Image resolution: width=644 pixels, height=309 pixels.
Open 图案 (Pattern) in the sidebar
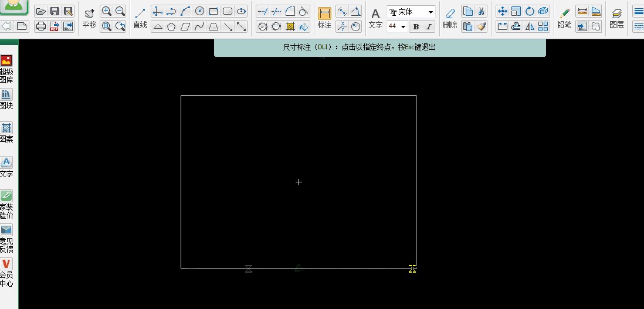pos(6,133)
